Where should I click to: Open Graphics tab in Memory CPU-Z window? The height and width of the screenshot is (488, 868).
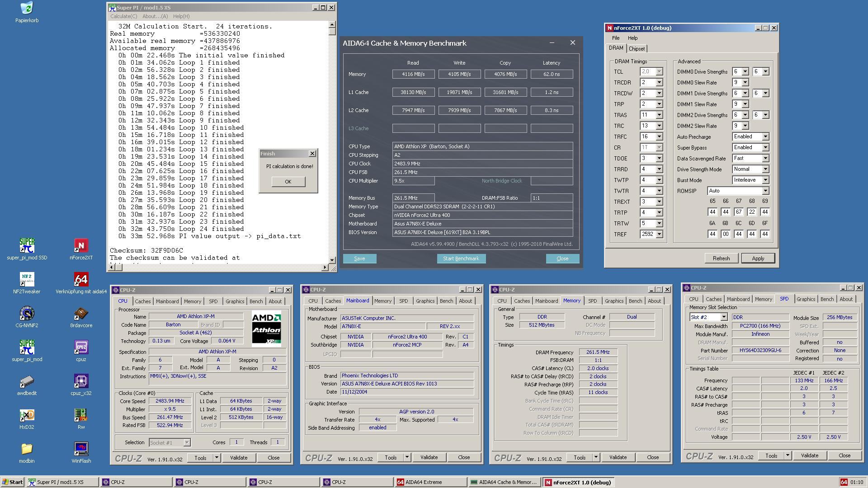(x=614, y=301)
